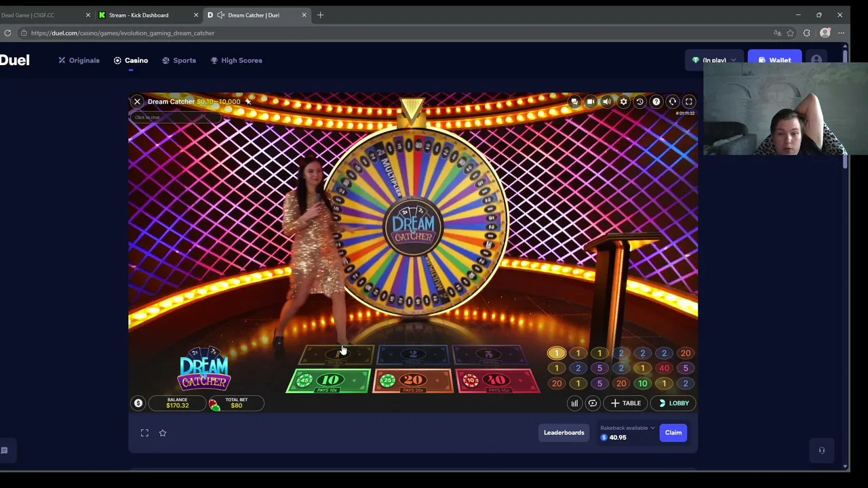Open the chat bubble icon at left edge
The image size is (868, 488).
4,451
